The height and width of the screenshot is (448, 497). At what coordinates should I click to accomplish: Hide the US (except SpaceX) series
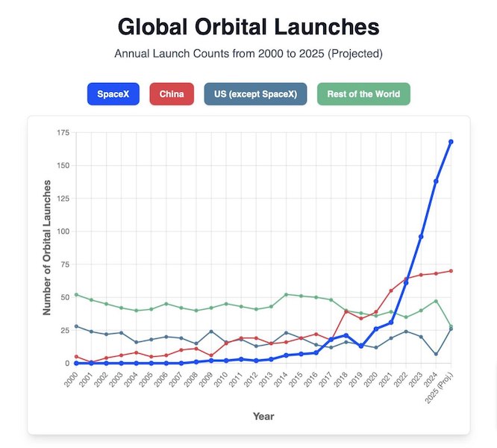[x=255, y=94]
